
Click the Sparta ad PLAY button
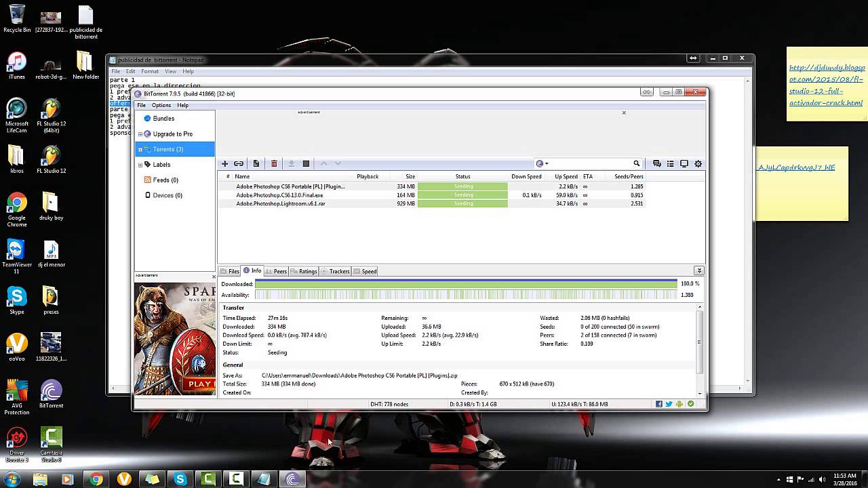(x=201, y=384)
